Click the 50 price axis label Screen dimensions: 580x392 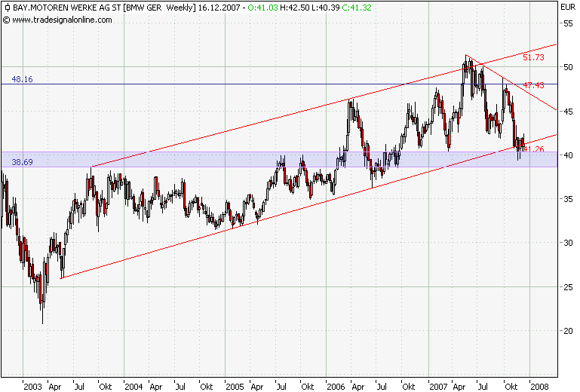(568, 67)
